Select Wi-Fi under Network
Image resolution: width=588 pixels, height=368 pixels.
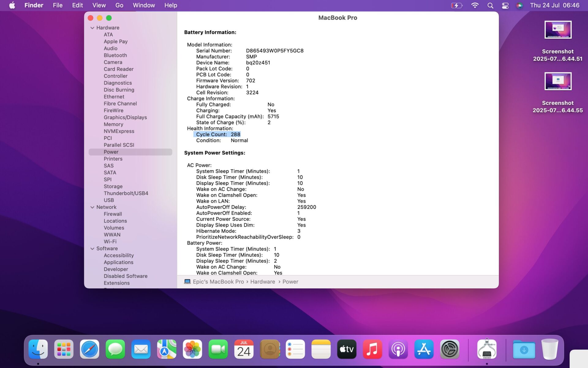pyautogui.click(x=110, y=242)
